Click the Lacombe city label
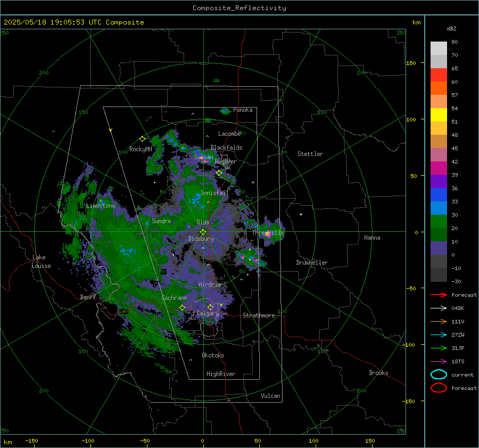Viewport: 479px width, 448px height. coord(229,134)
